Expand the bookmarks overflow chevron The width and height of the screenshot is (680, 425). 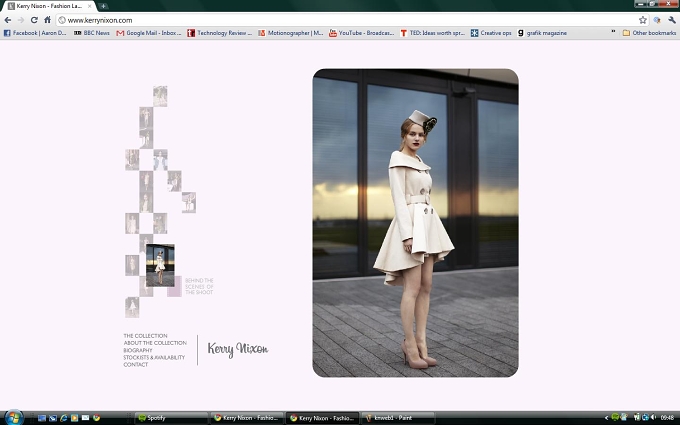point(613,33)
